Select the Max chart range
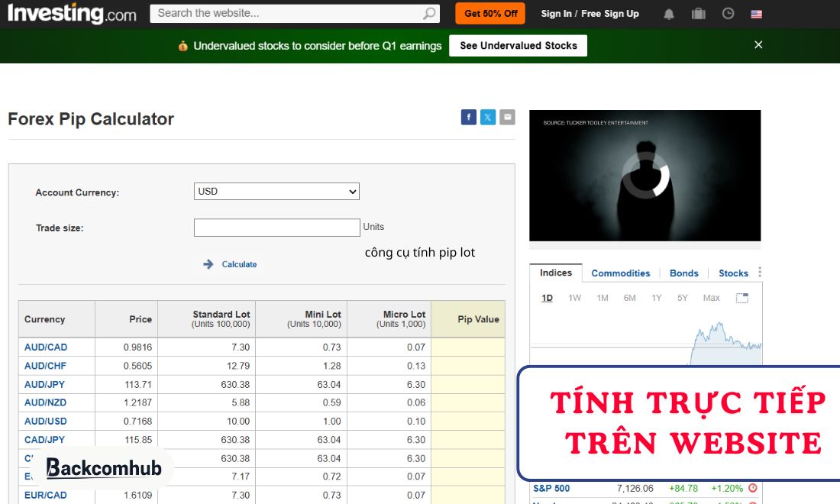Viewport: 840px width, 504px height. click(712, 298)
